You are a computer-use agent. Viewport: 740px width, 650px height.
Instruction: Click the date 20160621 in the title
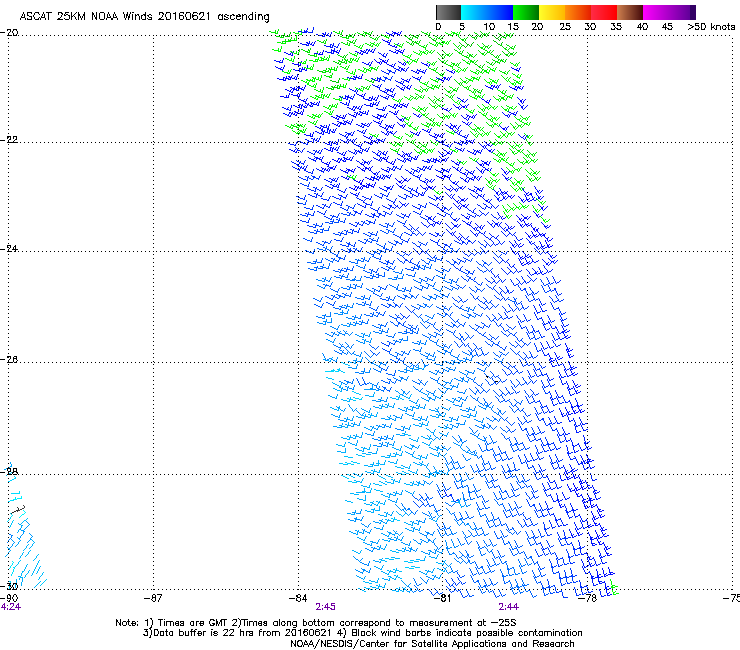click(184, 17)
